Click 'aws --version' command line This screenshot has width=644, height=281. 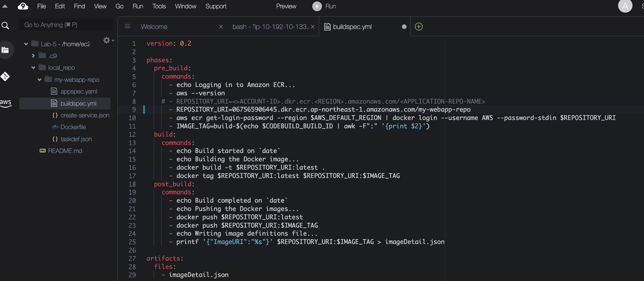click(x=201, y=93)
